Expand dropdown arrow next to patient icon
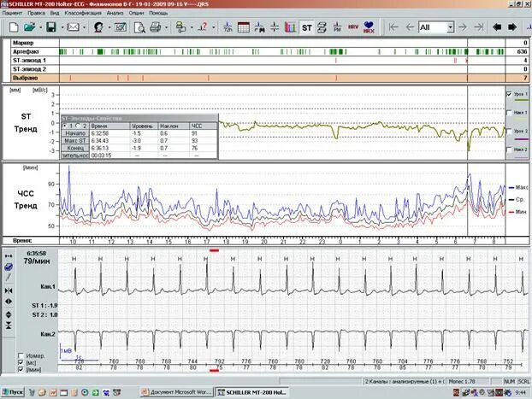The height and width of the screenshot is (399, 532). coord(109,27)
